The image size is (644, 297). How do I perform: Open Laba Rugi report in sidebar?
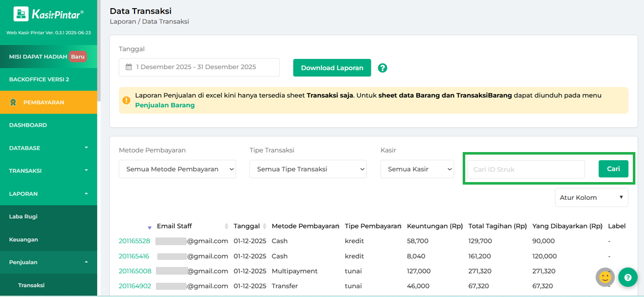coord(23,217)
